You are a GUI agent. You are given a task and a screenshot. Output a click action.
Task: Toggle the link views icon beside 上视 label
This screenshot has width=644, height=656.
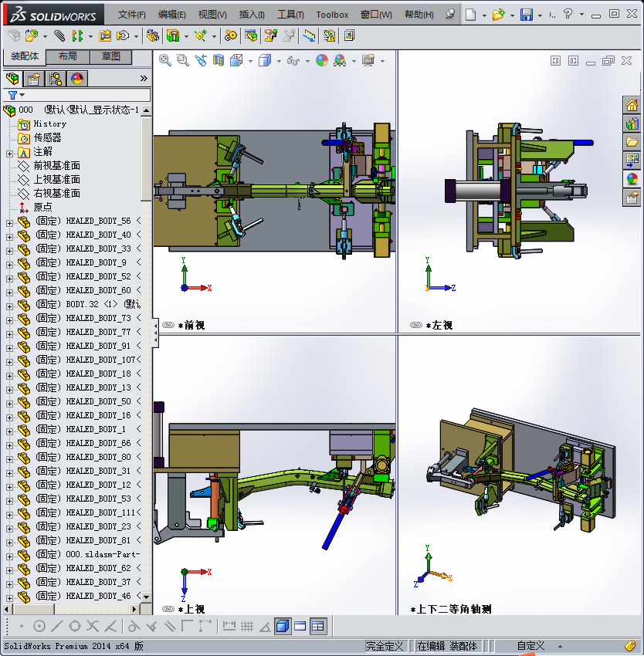[x=168, y=609]
